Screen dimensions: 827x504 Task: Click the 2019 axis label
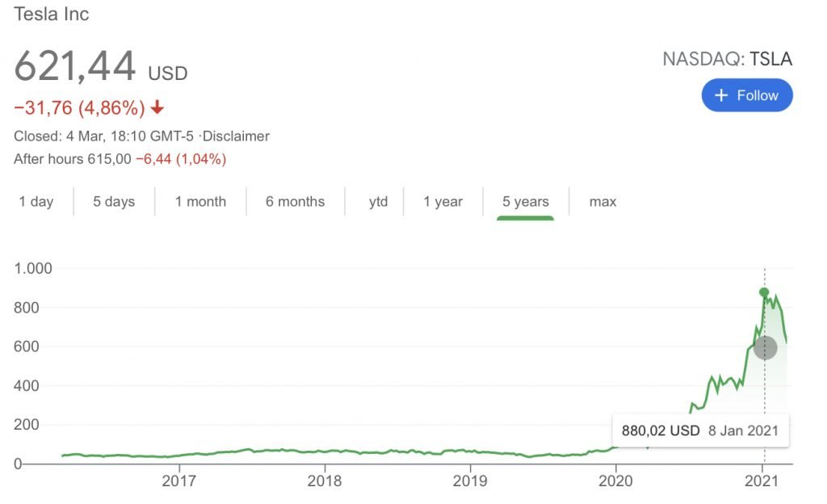click(x=470, y=481)
